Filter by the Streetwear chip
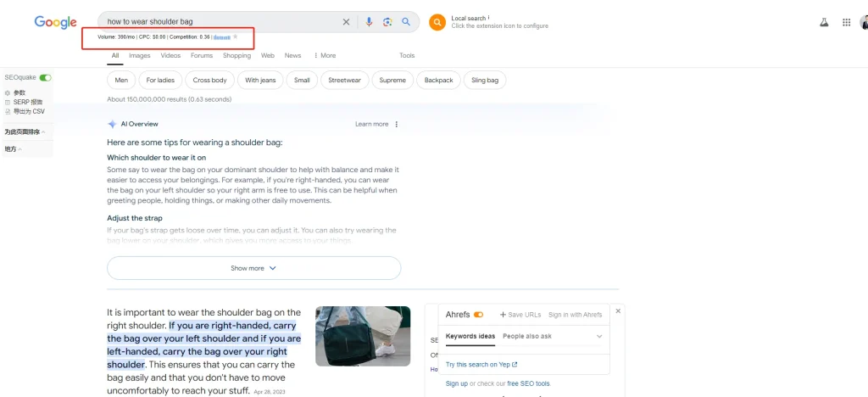Screen dimensions: 868x397 coord(344,81)
